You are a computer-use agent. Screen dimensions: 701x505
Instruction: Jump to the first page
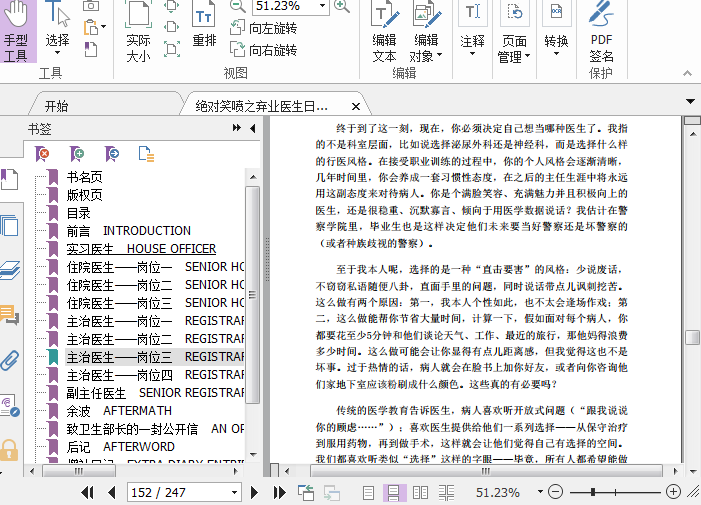(x=88, y=492)
